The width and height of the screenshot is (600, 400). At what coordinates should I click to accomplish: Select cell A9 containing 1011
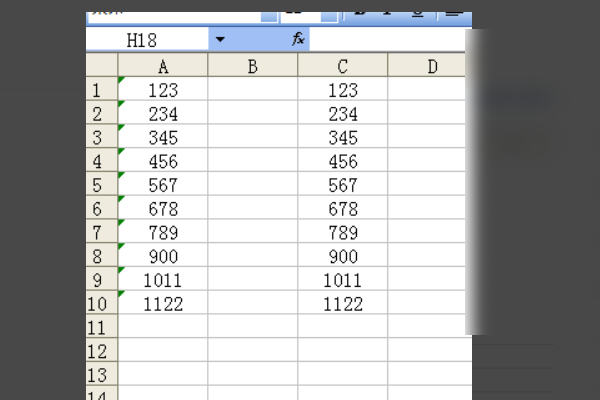[162, 280]
